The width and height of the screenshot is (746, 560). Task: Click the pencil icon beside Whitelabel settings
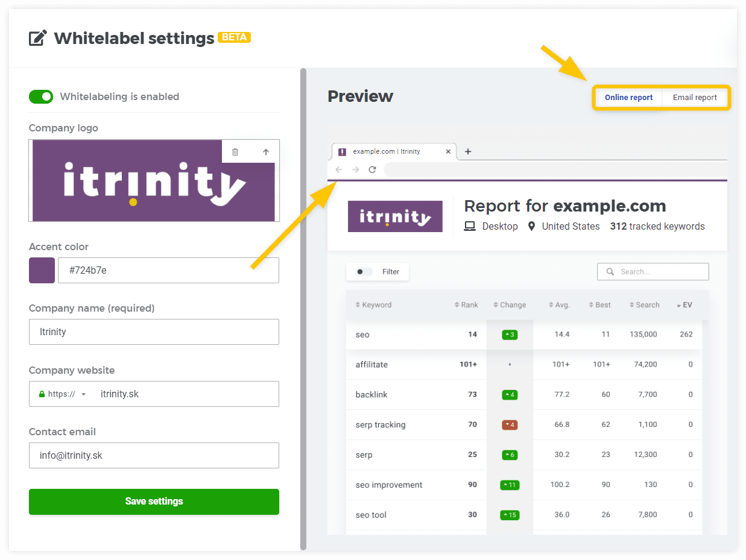[x=37, y=37]
